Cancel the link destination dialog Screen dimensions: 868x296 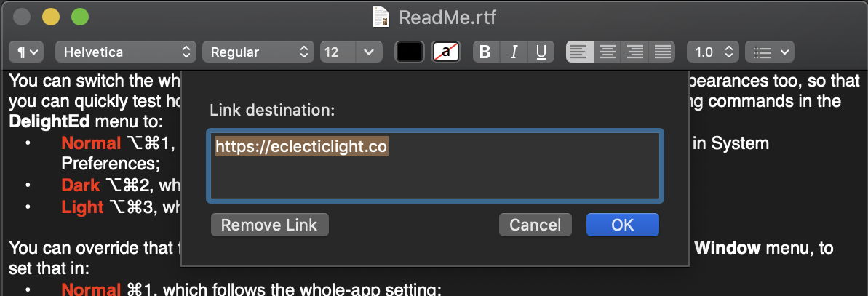535,225
